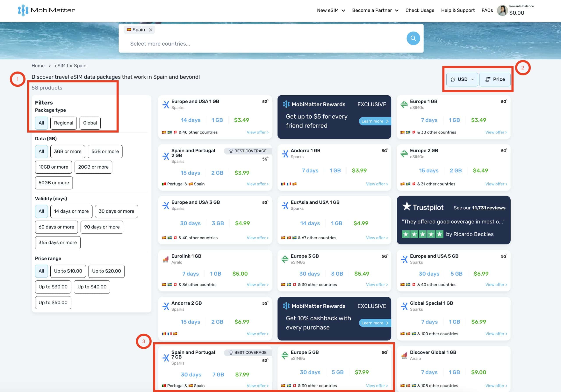561x392 pixels.
Task: Click the Rewards Balance amount
Action: tap(517, 13)
